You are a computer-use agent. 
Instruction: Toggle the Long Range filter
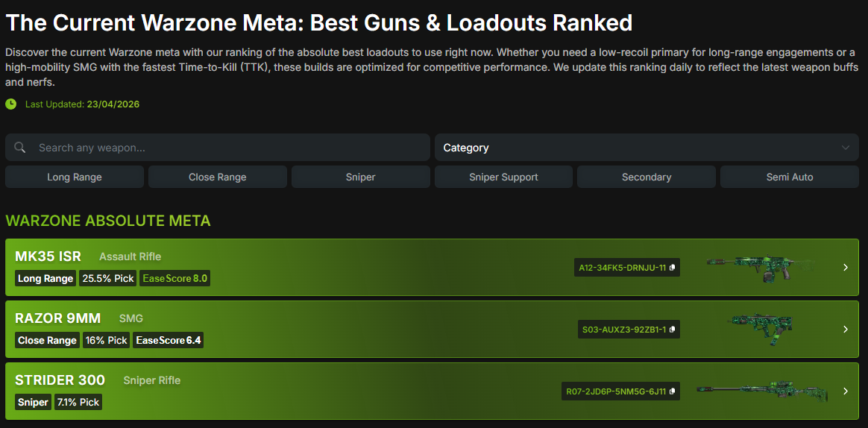tap(75, 177)
